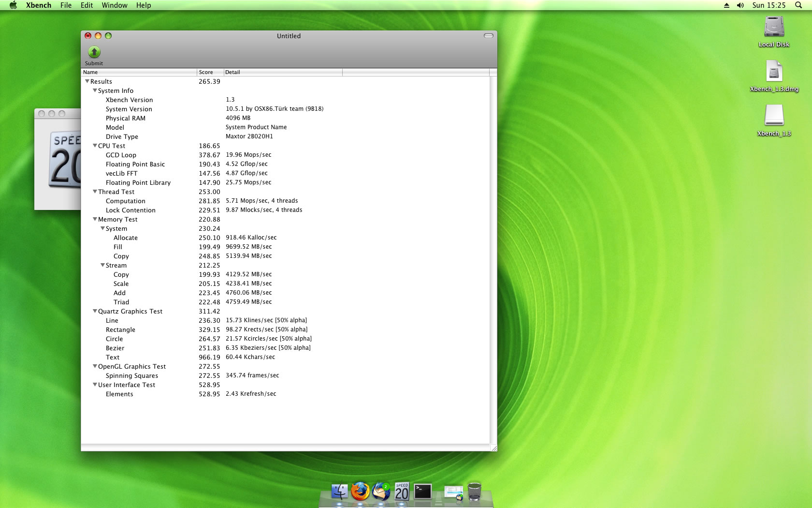The image size is (812, 508).
Task: Collapse the Quartz Graphics Test section
Action: [95, 311]
